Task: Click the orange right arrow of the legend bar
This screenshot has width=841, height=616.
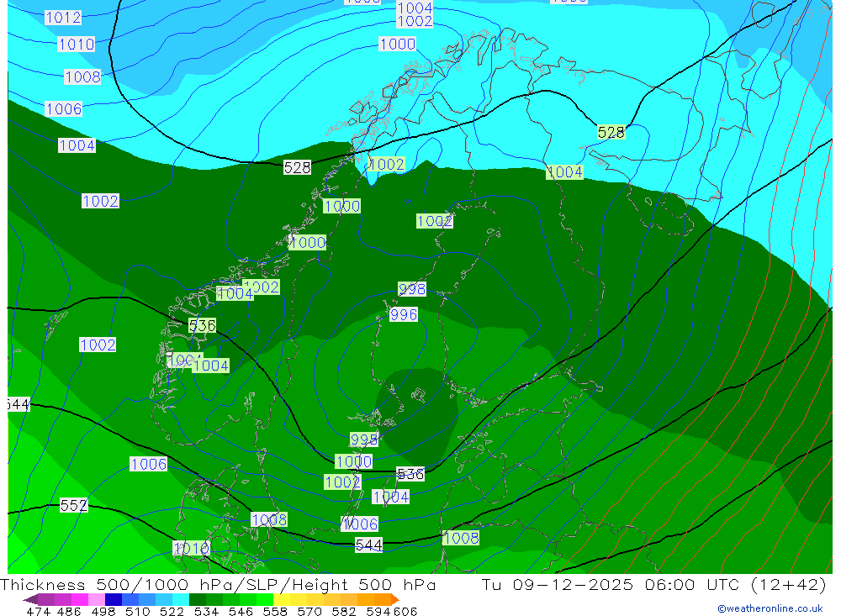Action: (x=395, y=599)
